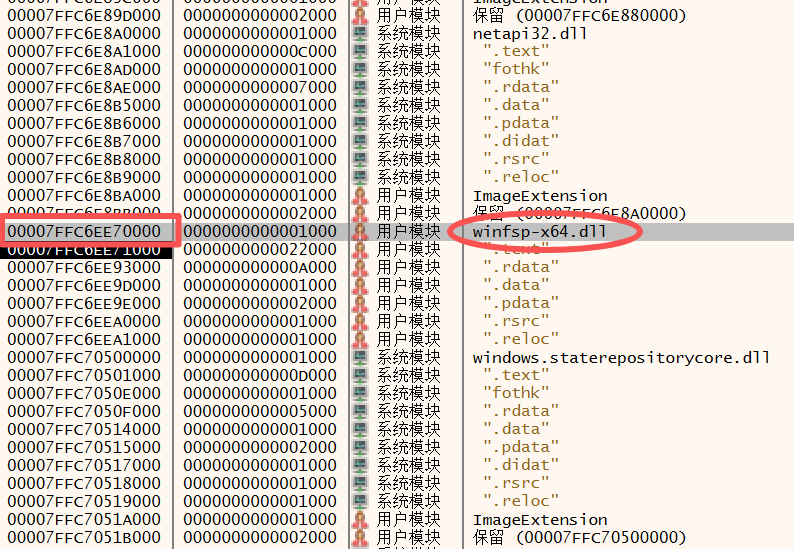The height and width of the screenshot is (549, 794).
Task: Click user module icon in row 00007FFC6EEA0000
Action: click(x=360, y=321)
